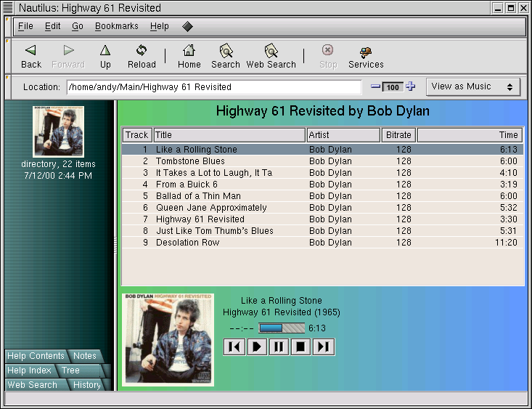The width and height of the screenshot is (532, 409).
Task: Open the File menu
Action: [25, 26]
